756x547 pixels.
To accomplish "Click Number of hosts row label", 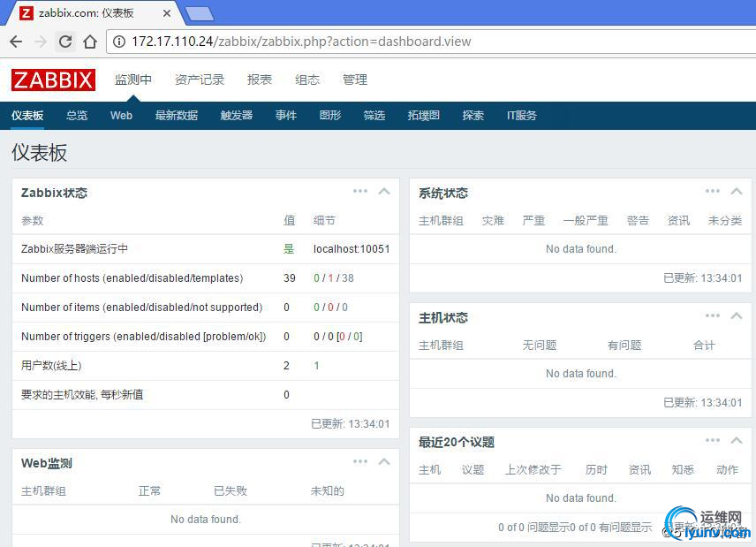I will pos(132,278).
